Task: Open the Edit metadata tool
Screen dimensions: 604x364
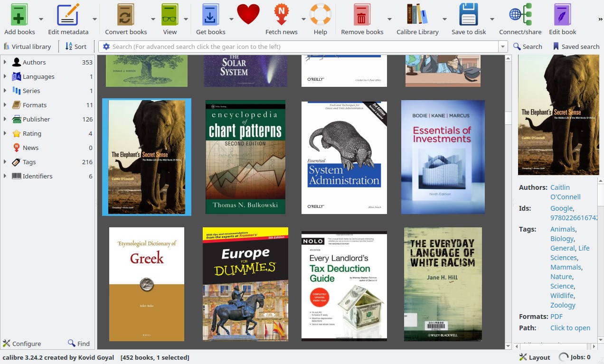Action: tap(68, 15)
